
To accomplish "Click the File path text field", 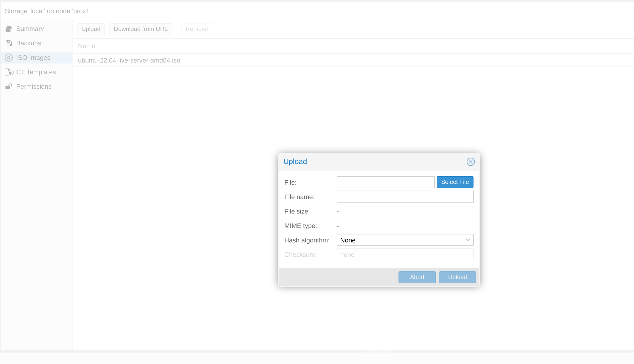I will click(385, 182).
